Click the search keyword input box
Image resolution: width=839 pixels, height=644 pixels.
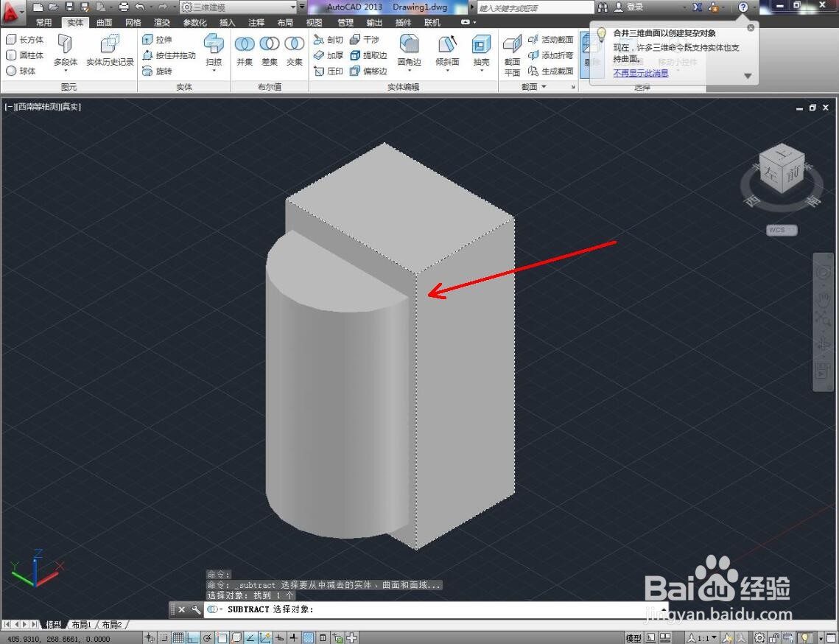pyautogui.click(x=535, y=7)
